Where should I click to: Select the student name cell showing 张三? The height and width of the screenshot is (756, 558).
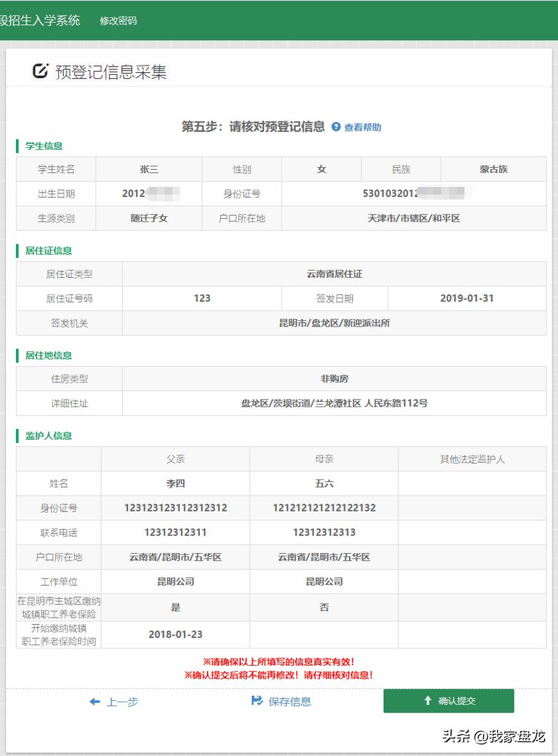(x=148, y=168)
